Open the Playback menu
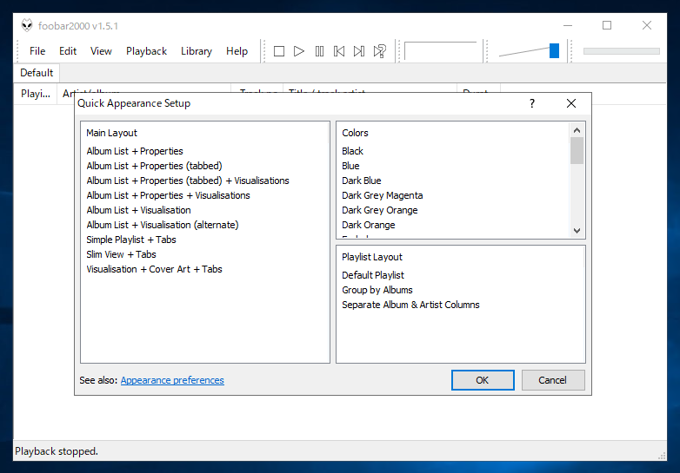680x473 pixels. [147, 51]
